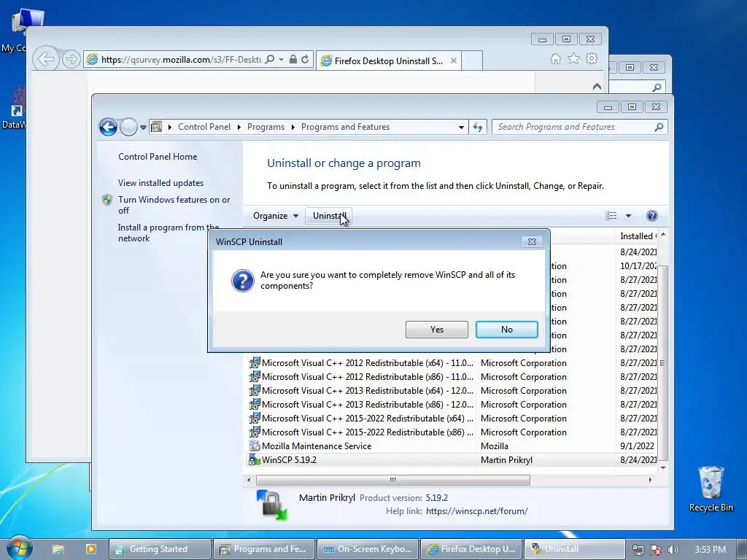Go back in Internet Explorer
Viewport: 747px width, 560px height.
pos(46,59)
